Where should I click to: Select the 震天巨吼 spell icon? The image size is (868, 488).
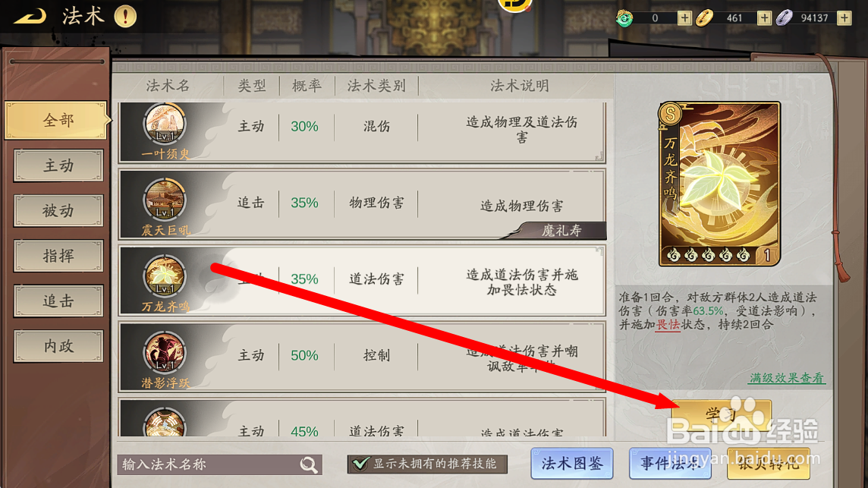click(x=165, y=200)
